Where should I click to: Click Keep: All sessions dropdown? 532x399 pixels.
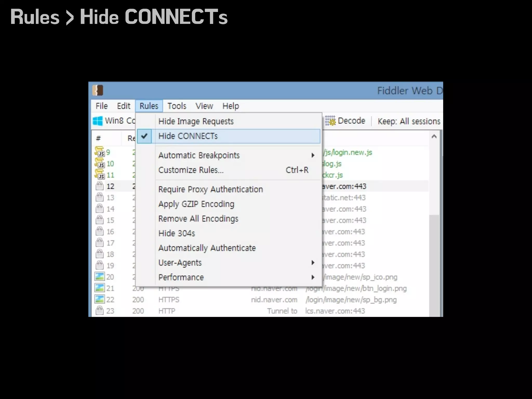coord(409,121)
